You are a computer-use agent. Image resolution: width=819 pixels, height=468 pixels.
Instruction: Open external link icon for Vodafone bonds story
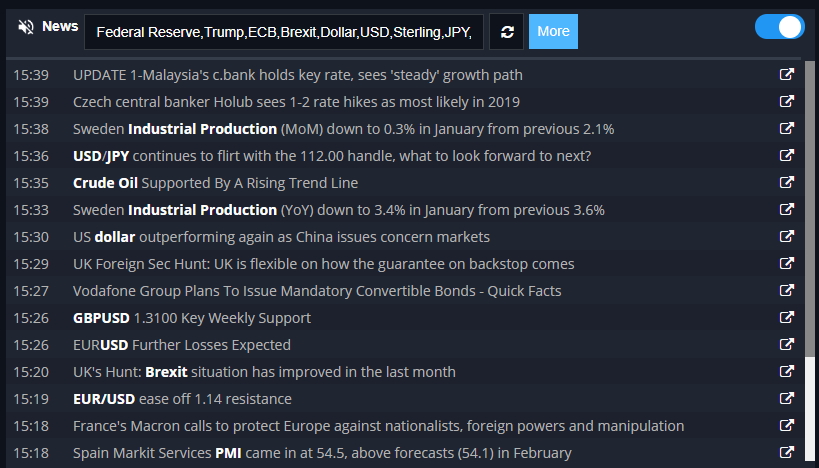[x=787, y=290]
